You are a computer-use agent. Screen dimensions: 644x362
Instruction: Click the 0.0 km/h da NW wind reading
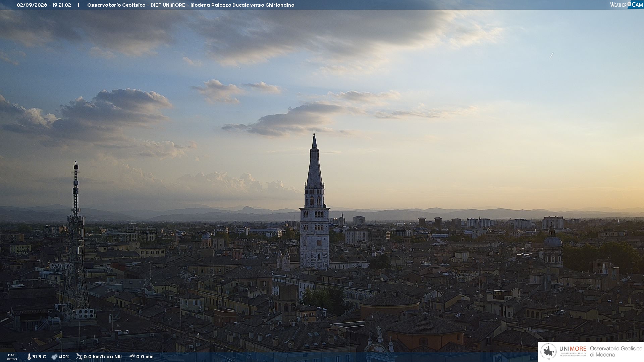[x=103, y=357]
